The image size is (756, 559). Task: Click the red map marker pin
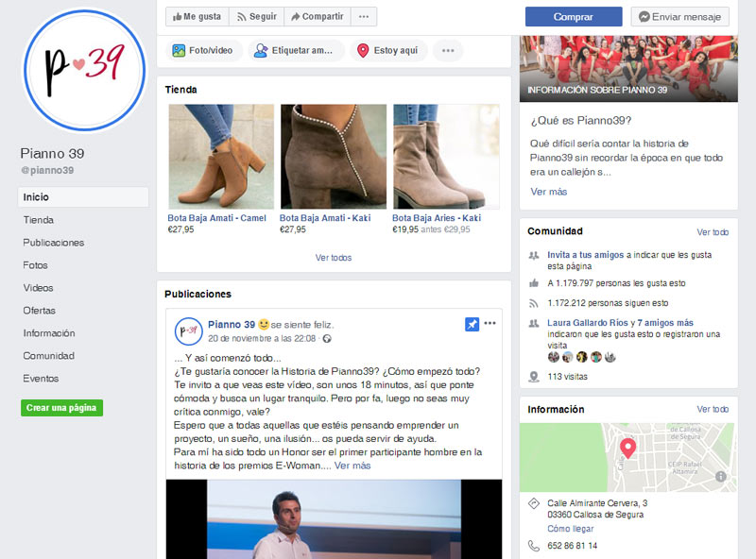(x=627, y=449)
